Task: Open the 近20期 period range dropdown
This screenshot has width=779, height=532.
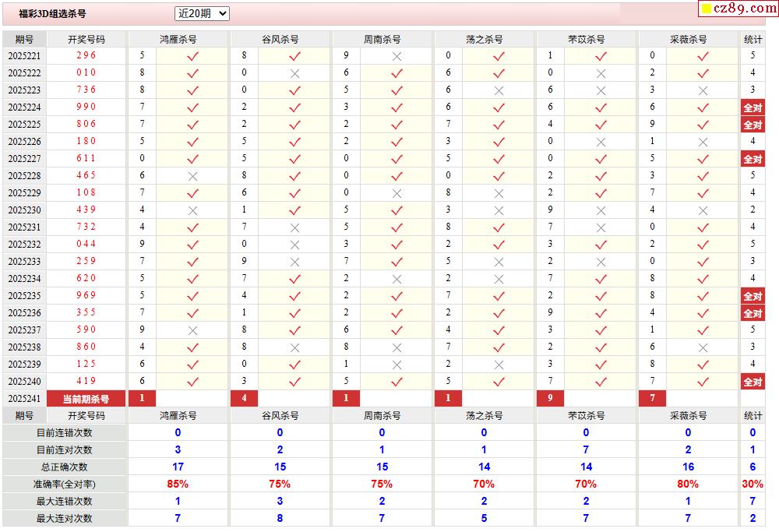Action: click(202, 13)
